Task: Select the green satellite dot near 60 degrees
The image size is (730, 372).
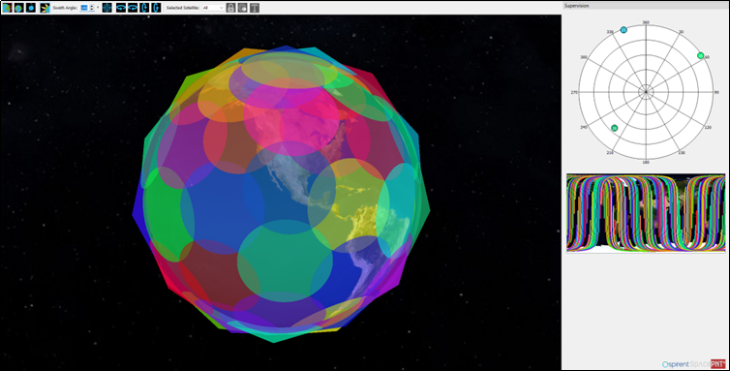Action: pyautogui.click(x=701, y=55)
